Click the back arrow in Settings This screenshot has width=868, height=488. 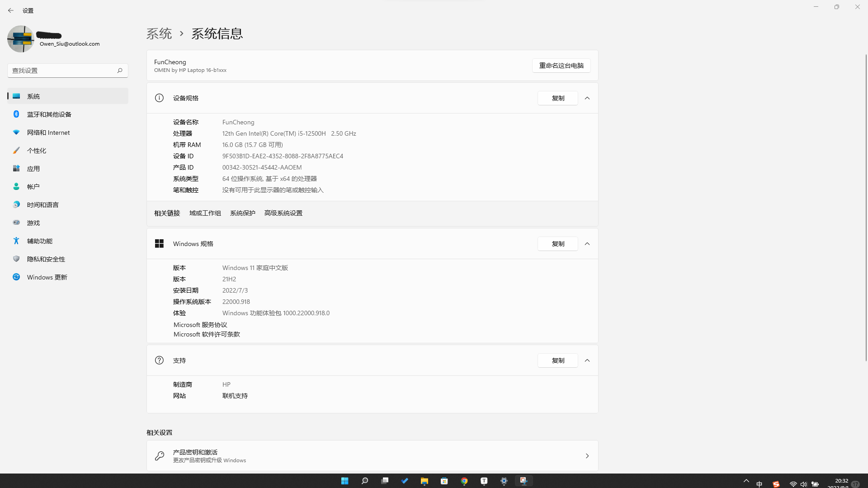11,10
